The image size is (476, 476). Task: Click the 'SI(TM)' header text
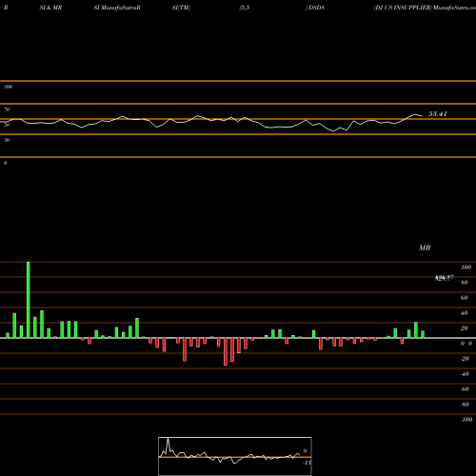181,8
